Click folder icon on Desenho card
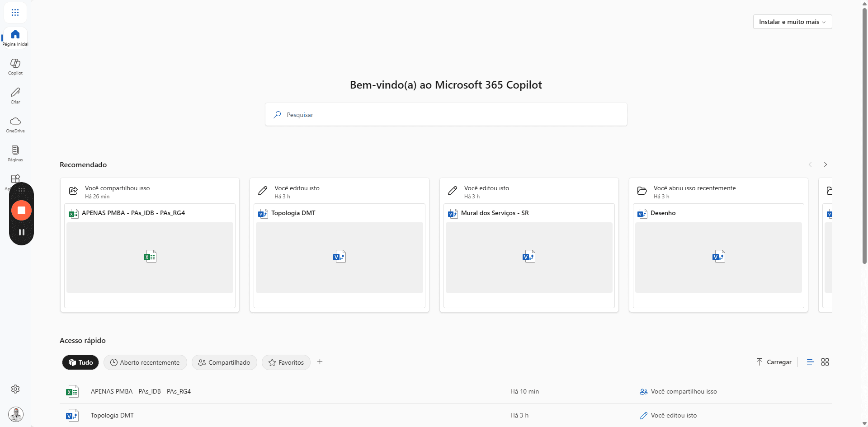 pyautogui.click(x=642, y=191)
